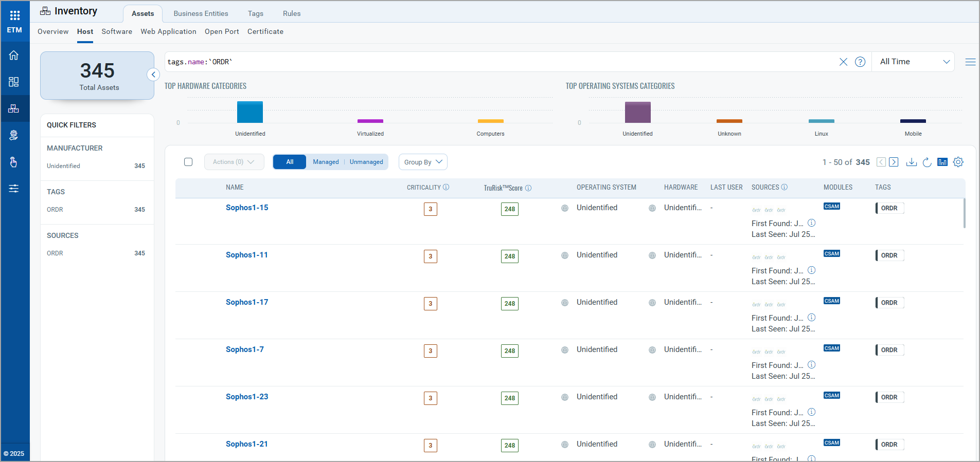Filter to Managed assets
The width and height of the screenshot is (980, 462).
(326, 162)
